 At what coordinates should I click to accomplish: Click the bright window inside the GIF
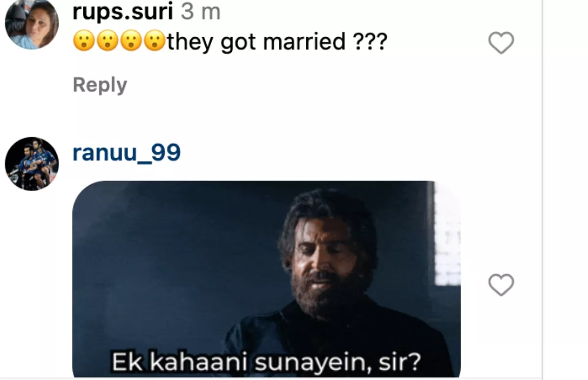[x=447, y=234]
